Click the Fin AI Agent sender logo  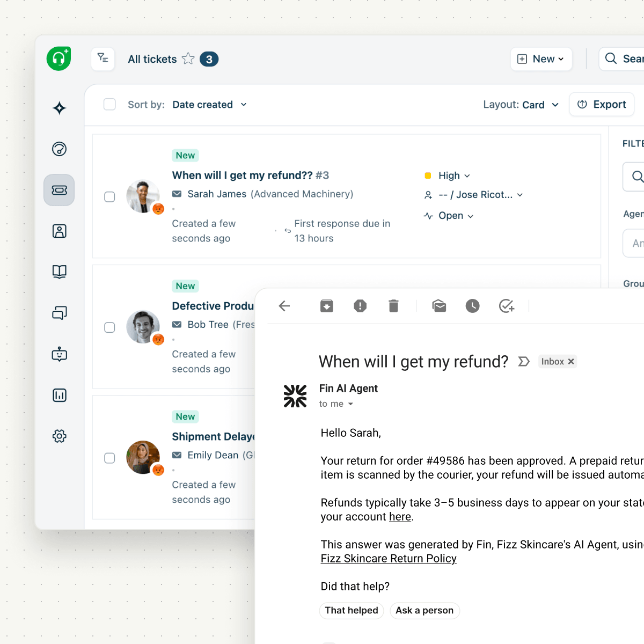click(295, 396)
